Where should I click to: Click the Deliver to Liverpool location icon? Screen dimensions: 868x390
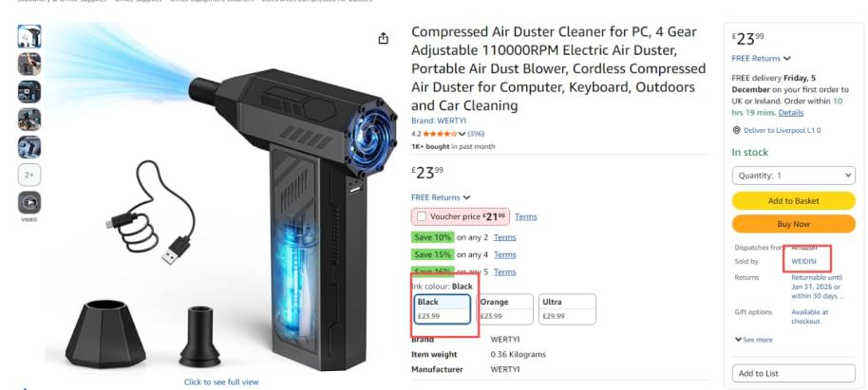pos(736,131)
